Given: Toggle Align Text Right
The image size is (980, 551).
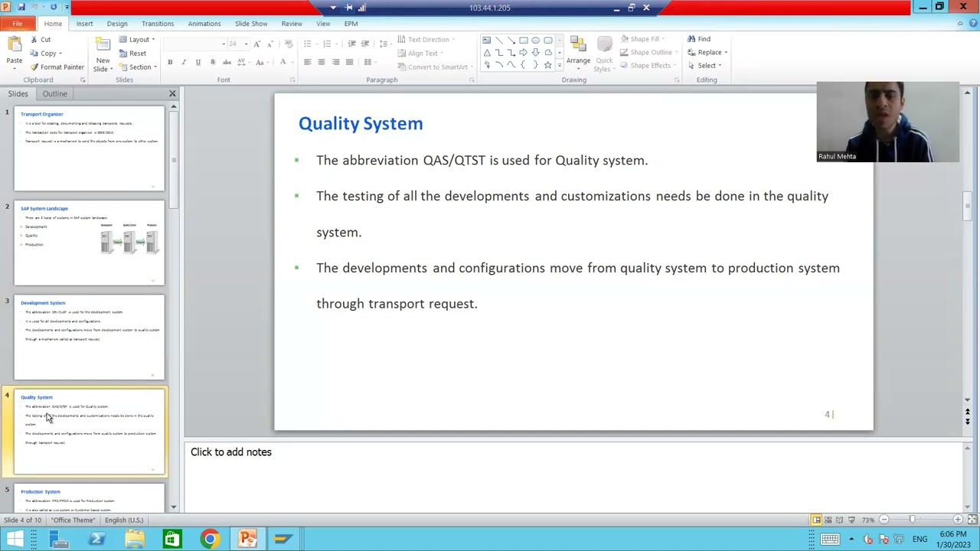Looking at the screenshot, I should (x=335, y=62).
